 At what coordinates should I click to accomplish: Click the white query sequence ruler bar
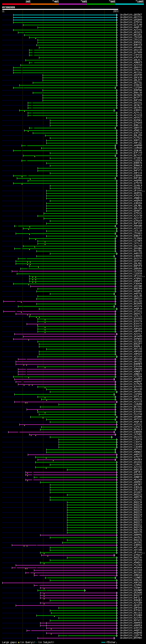click(x=60, y=9)
